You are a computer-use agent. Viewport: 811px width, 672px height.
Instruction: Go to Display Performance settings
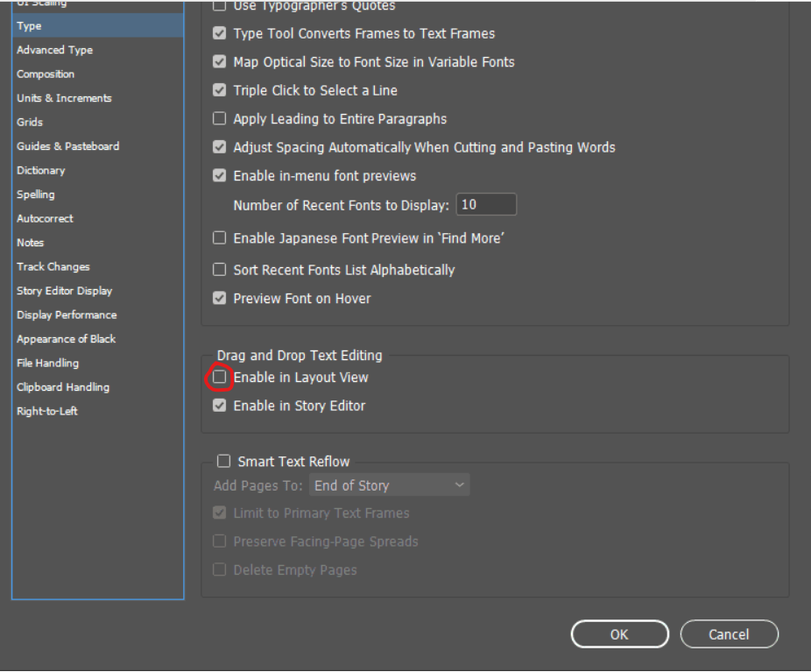[x=67, y=315]
